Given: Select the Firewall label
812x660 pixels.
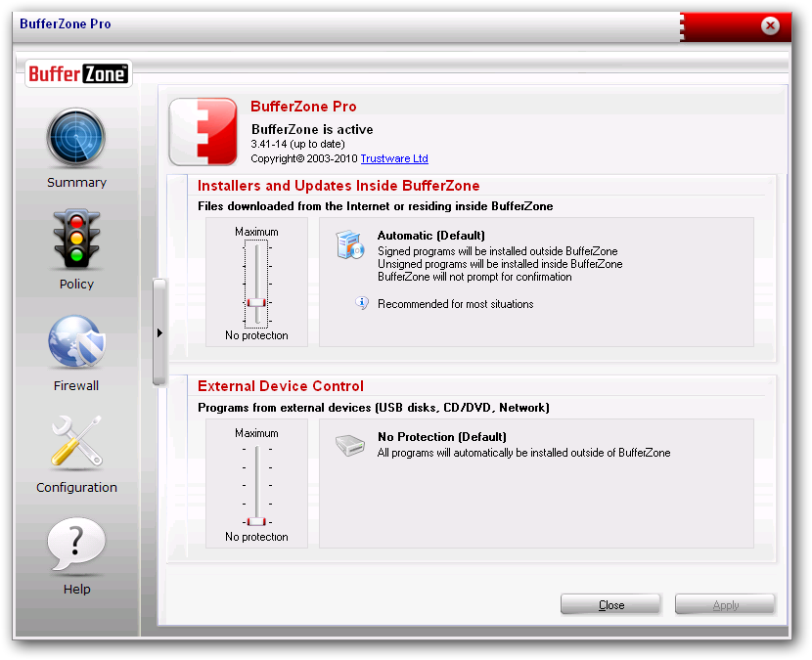Looking at the screenshot, I should coord(76,385).
